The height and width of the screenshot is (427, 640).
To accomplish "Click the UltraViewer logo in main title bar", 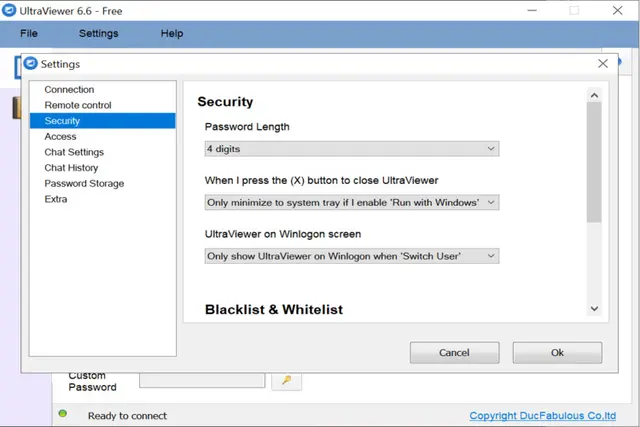I will pos(9,10).
